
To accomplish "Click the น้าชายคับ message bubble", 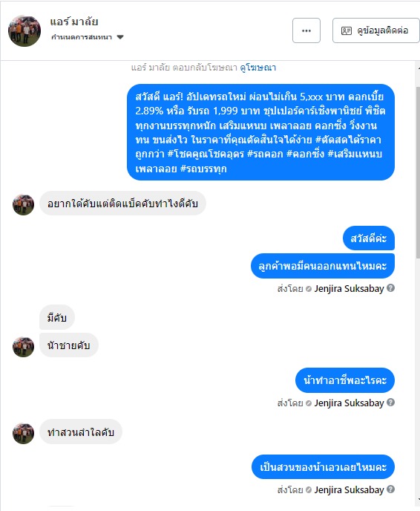I will point(69,345).
